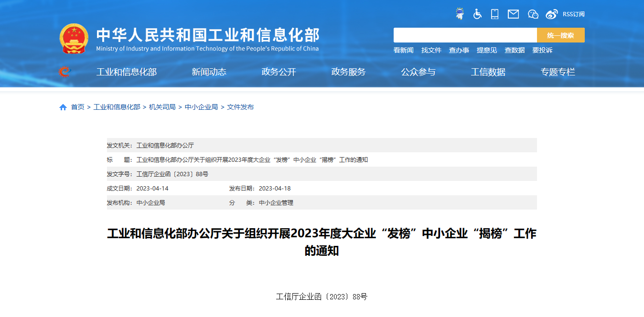Select 政务公开 in the main navigation
This screenshot has height=317, width=644.
279,72
